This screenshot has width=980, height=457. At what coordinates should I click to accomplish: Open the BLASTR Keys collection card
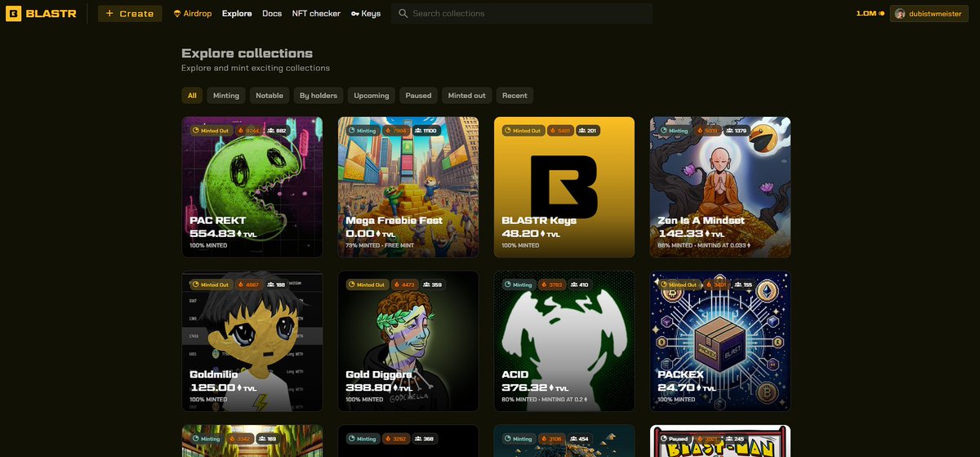[x=564, y=187]
